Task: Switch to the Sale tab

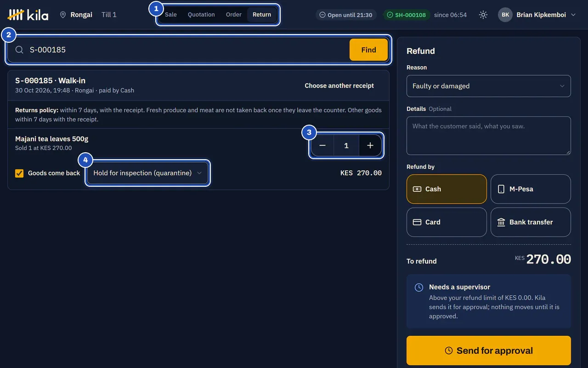Action: point(171,15)
